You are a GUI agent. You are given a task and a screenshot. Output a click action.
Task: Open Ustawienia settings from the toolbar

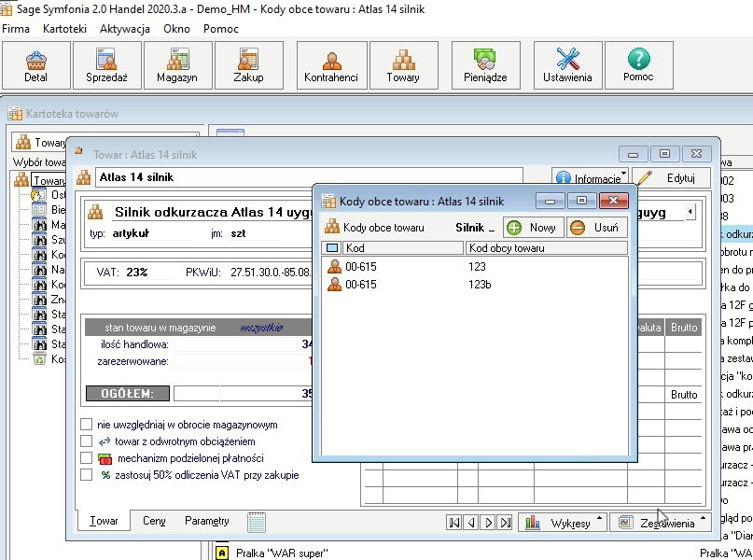[567, 65]
